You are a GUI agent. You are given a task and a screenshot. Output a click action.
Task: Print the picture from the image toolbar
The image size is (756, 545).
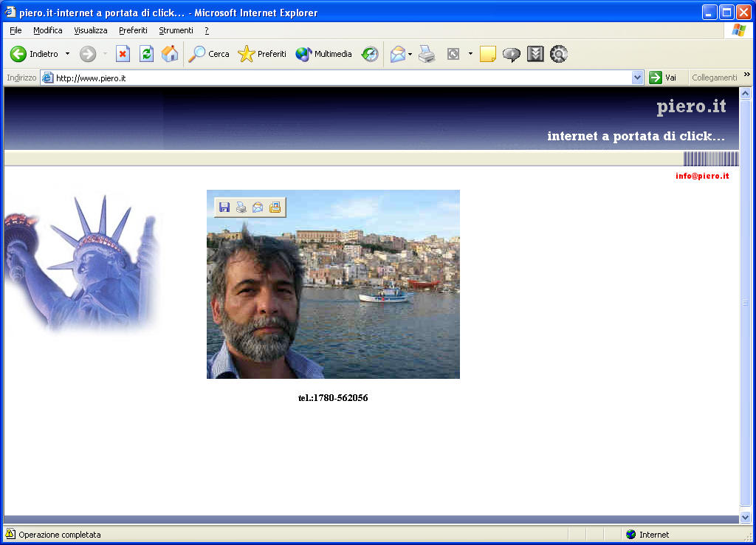point(241,208)
